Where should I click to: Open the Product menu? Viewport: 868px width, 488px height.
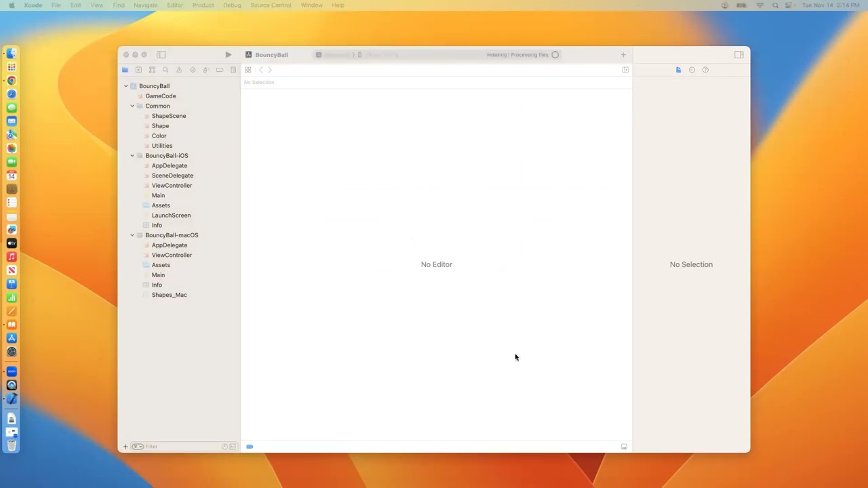[203, 5]
